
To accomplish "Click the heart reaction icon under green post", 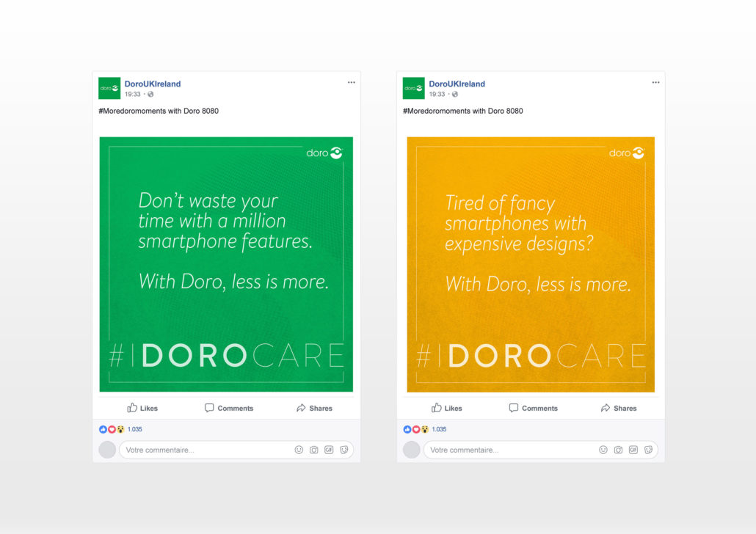I will pyautogui.click(x=112, y=429).
